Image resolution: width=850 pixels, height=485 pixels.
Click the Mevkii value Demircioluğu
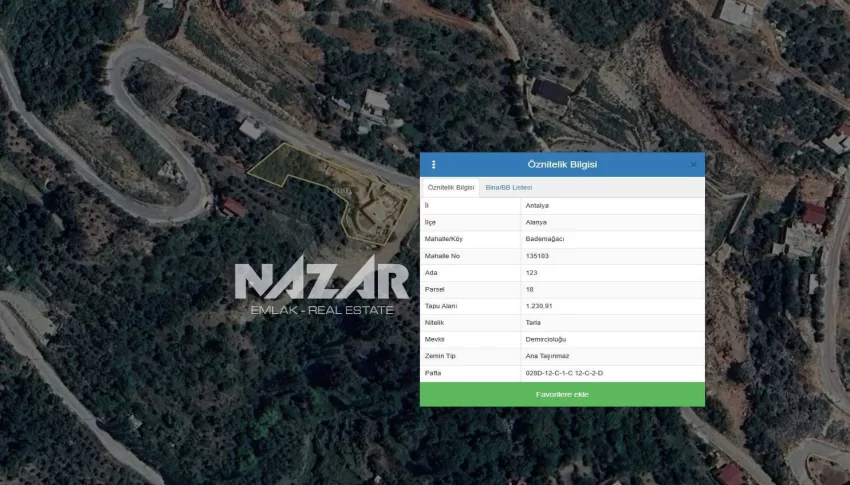(x=545, y=339)
